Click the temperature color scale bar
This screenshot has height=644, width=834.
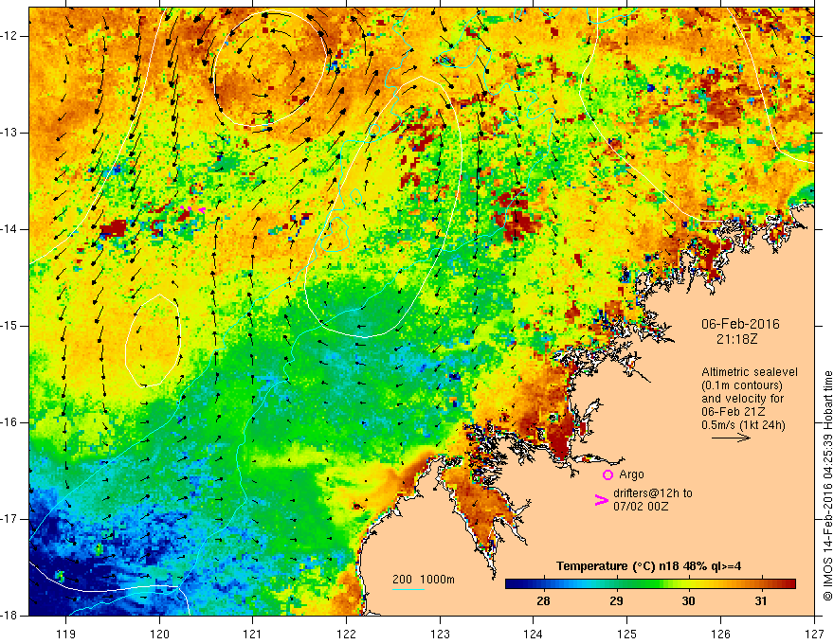[x=650, y=584]
